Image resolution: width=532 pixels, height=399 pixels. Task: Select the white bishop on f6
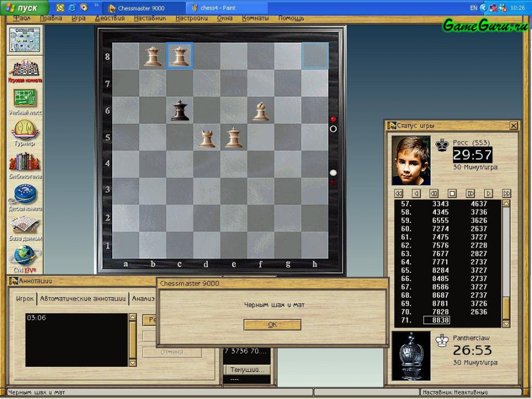(x=261, y=111)
